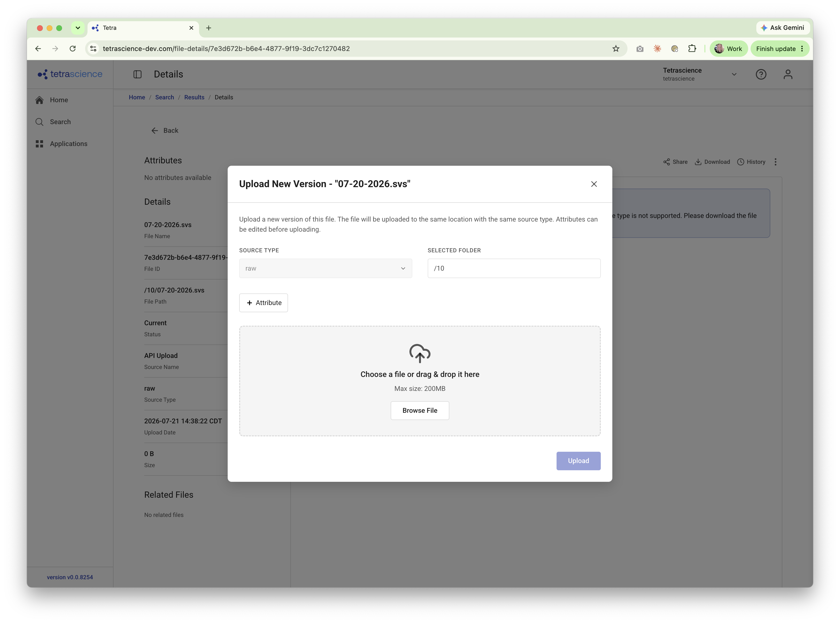840x623 pixels.
Task: Close the Upload New Version dialog
Action: (594, 184)
